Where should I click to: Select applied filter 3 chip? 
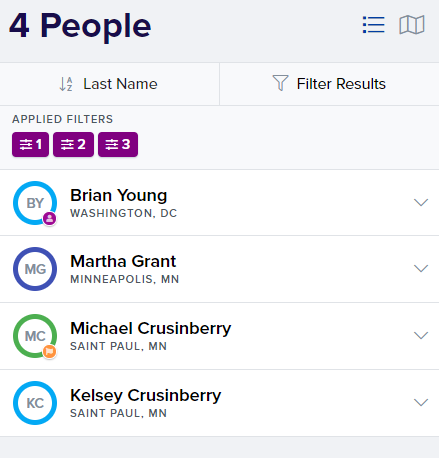[x=118, y=144]
